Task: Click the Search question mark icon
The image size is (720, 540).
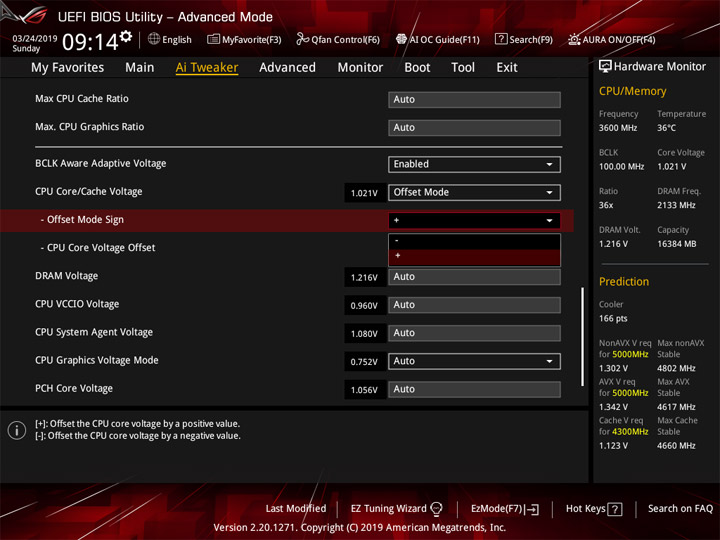Action: pos(501,39)
